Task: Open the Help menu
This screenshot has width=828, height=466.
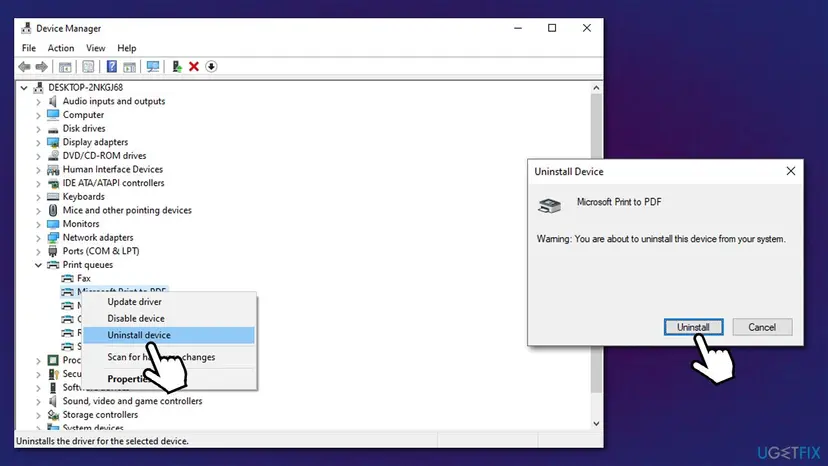Action: [x=127, y=48]
